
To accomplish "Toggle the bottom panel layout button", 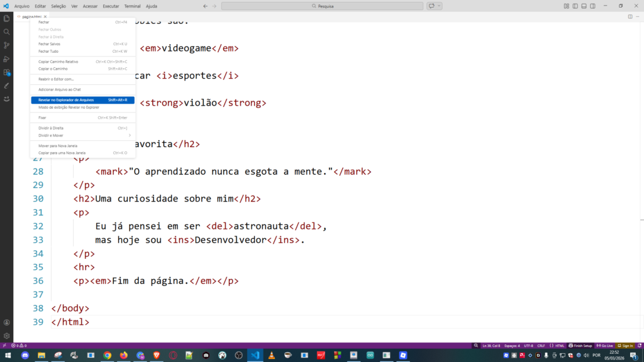I will 584,6.
